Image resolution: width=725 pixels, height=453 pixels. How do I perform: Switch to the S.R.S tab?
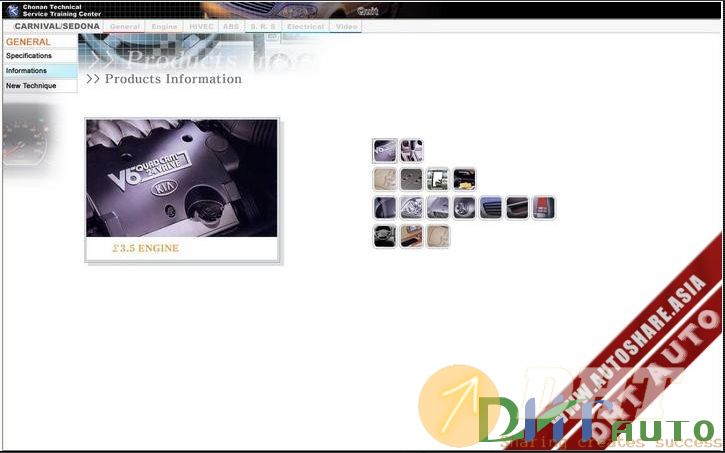point(263,26)
